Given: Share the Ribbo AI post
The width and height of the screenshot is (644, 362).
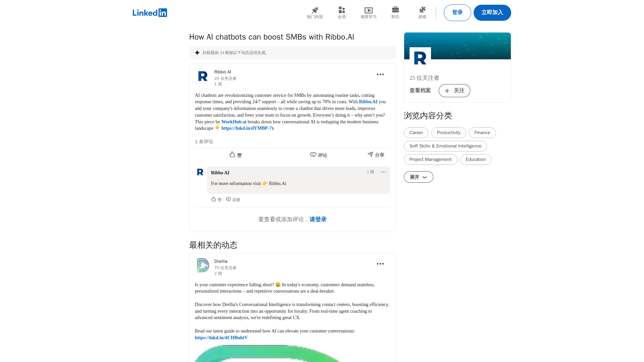Looking at the screenshot, I should (375, 155).
